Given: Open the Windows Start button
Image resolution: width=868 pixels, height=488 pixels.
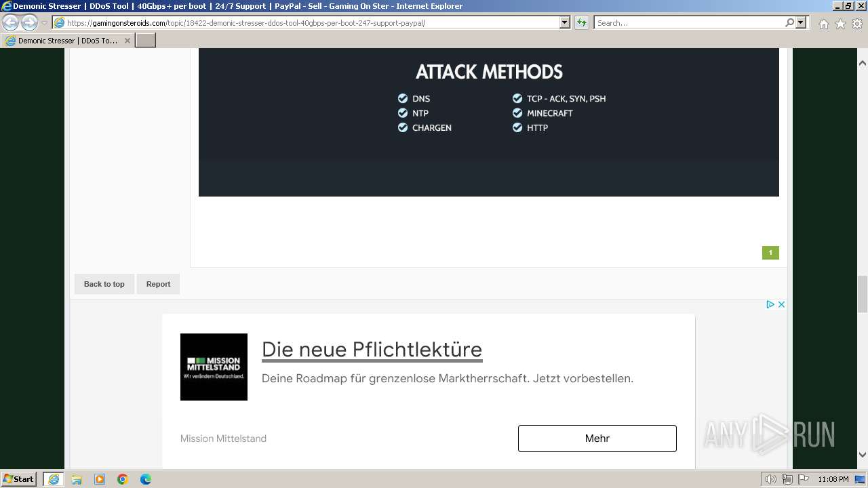Looking at the screenshot, I should pyautogui.click(x=19, y=479).
